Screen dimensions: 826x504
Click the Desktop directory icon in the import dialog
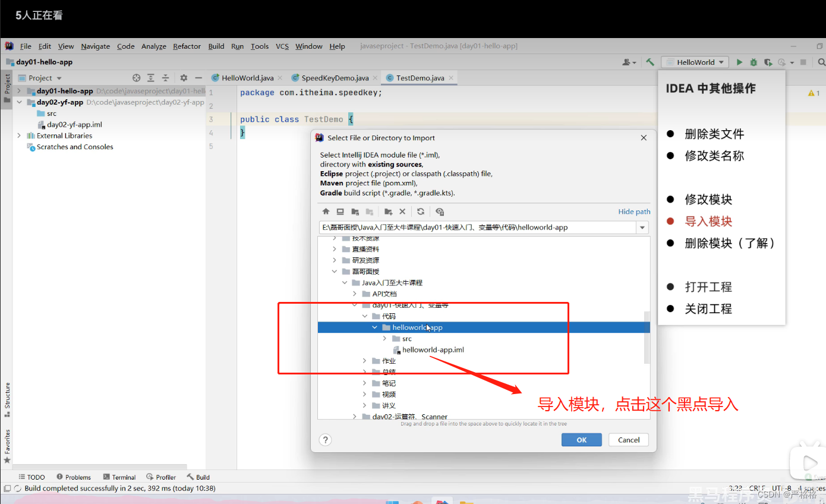(340, 212)
